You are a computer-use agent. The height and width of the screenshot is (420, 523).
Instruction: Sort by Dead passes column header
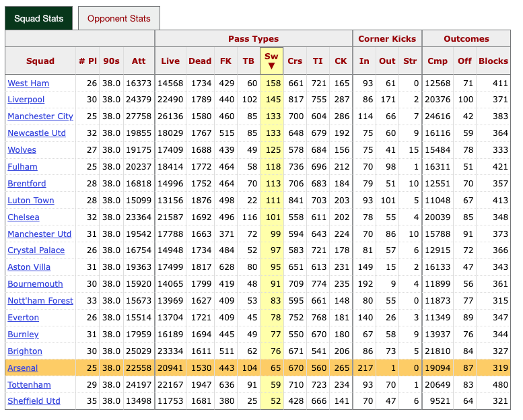(200, 61)
